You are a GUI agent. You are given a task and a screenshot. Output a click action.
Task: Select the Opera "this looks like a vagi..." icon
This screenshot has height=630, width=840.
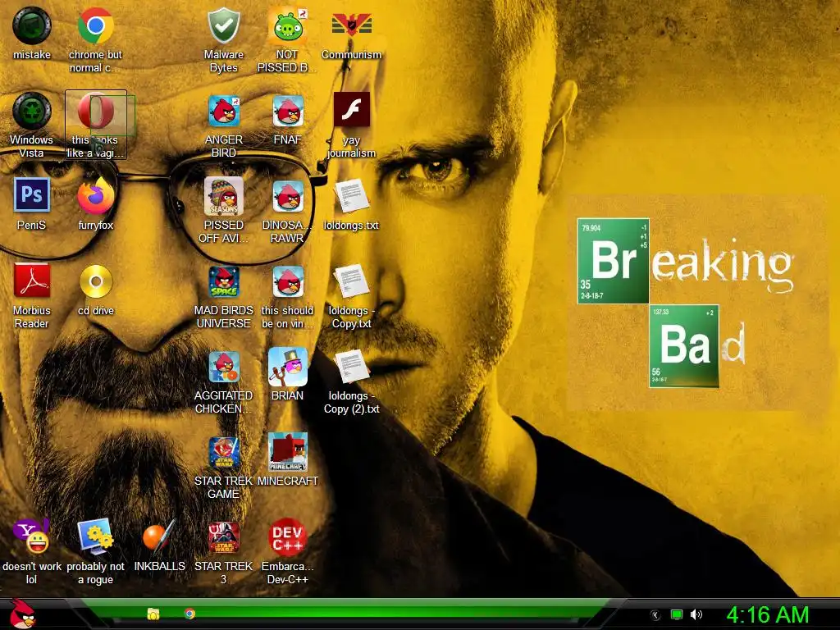coord(95,111)
